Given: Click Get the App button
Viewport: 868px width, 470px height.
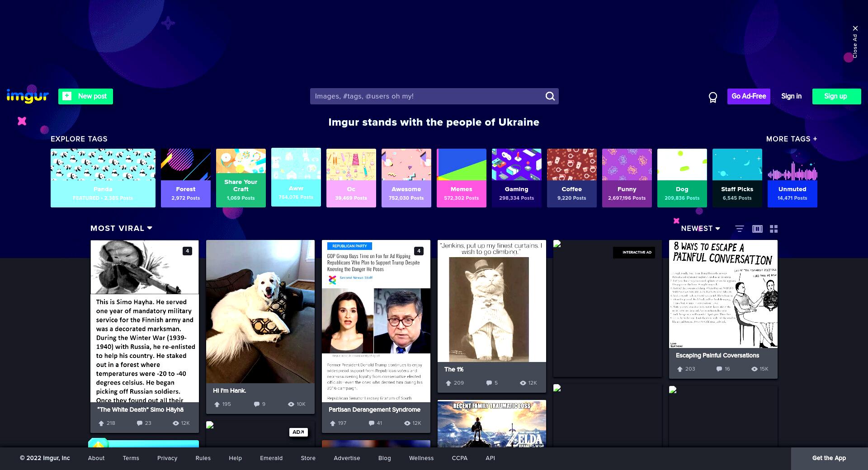Looking at the screenshot, I should tap(829, 458).
